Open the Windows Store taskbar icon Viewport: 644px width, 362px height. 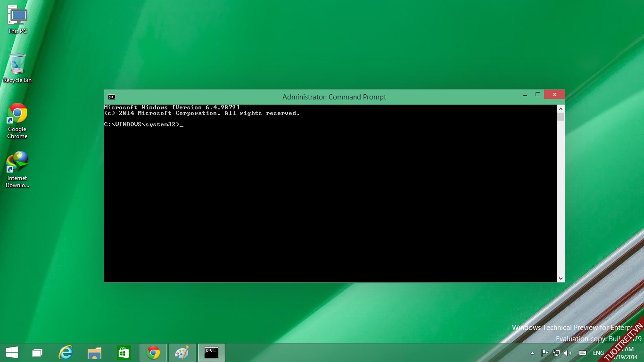pyautogui.click(x=124, y=353)
